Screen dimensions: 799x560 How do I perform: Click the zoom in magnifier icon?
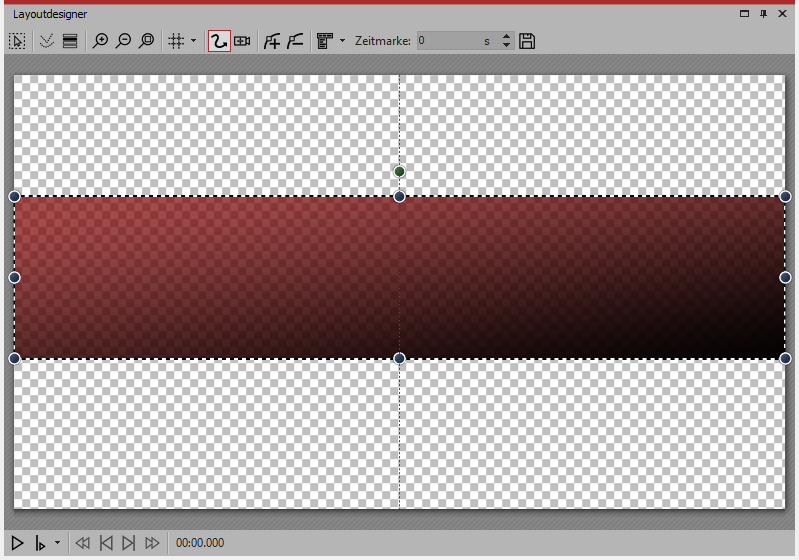100,41
